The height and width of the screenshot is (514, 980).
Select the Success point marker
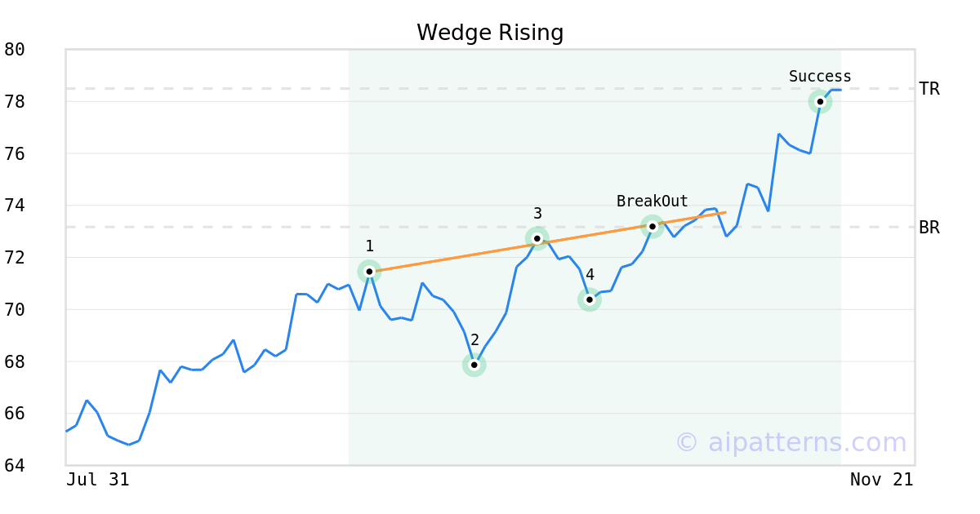(820, 101)
